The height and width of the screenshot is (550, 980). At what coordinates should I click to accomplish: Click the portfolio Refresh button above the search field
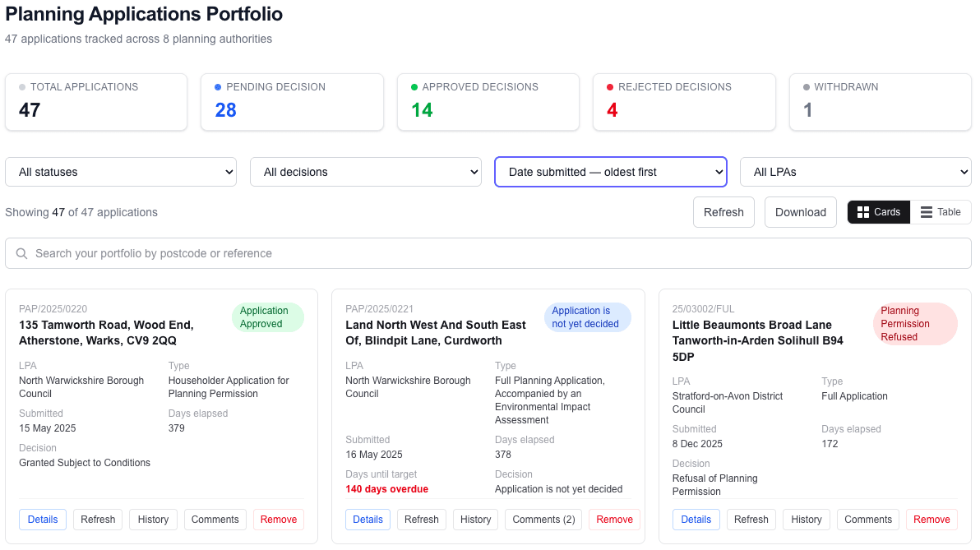(723, 212)
